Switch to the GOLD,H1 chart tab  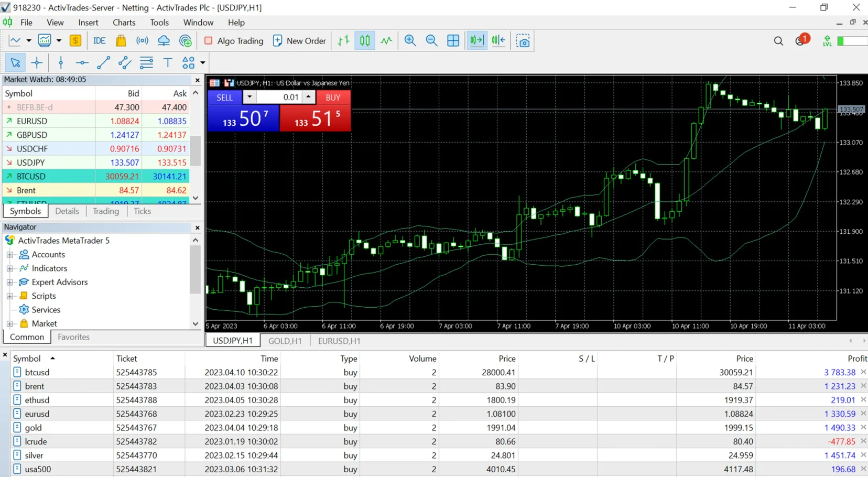[285, 341]
